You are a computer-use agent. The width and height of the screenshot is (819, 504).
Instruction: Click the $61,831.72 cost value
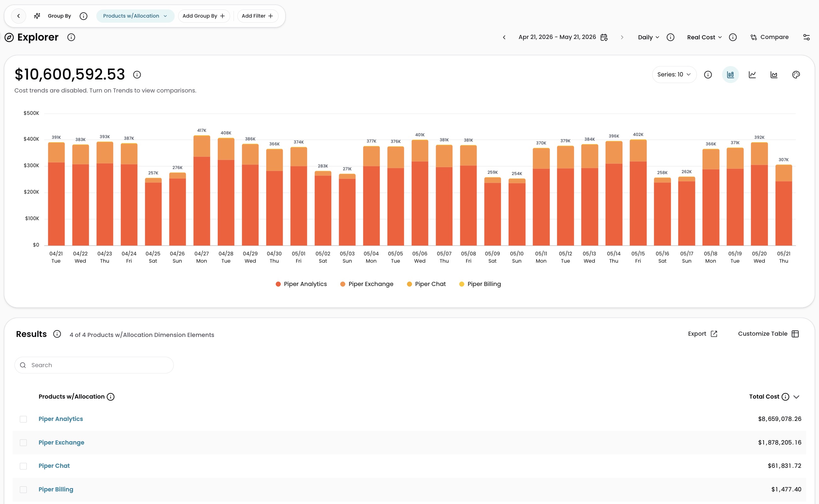coord(784,466)
